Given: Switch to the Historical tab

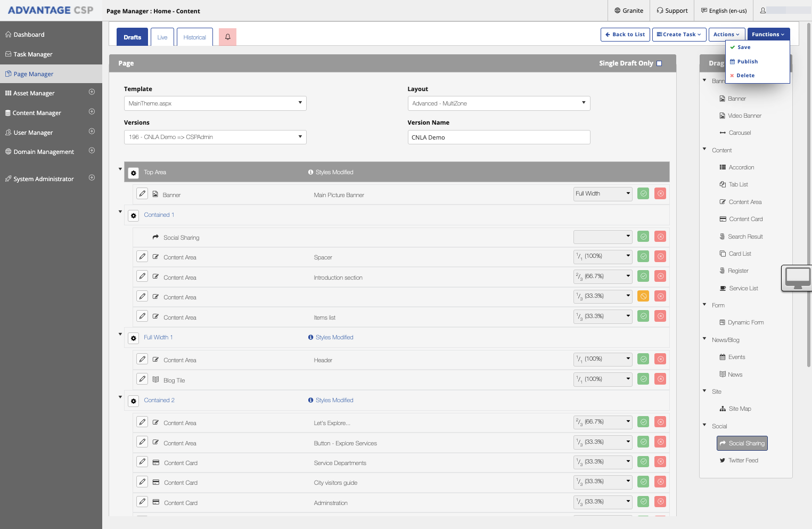Looking at the screenshot, I should (195, 37).
